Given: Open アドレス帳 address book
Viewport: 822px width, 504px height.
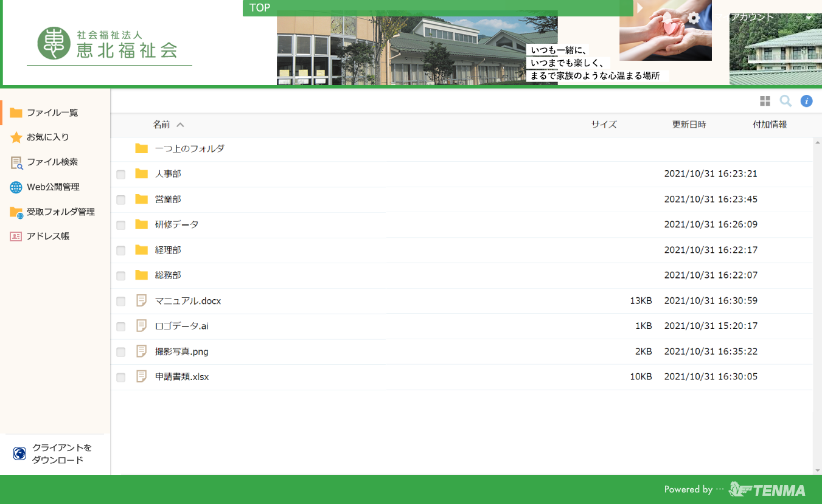Looking at the screenshot, I should [x=48, y=236].
